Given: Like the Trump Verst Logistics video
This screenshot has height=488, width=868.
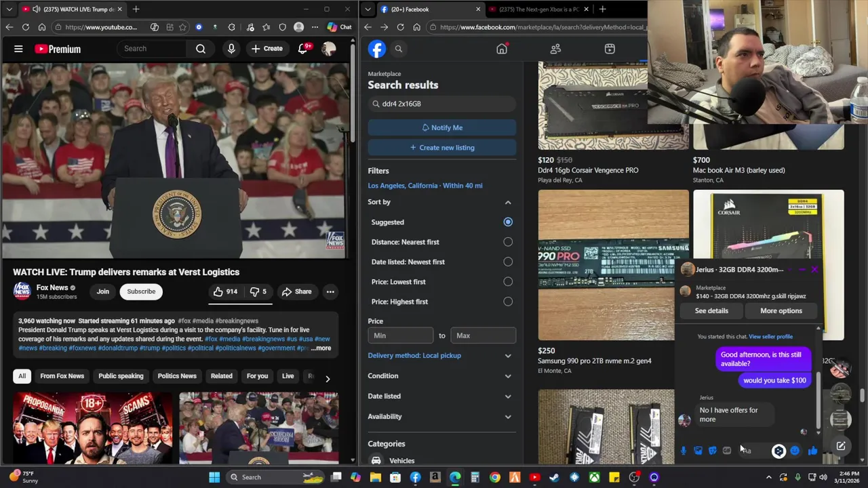Looking at the screenshot, I should 225,291.
